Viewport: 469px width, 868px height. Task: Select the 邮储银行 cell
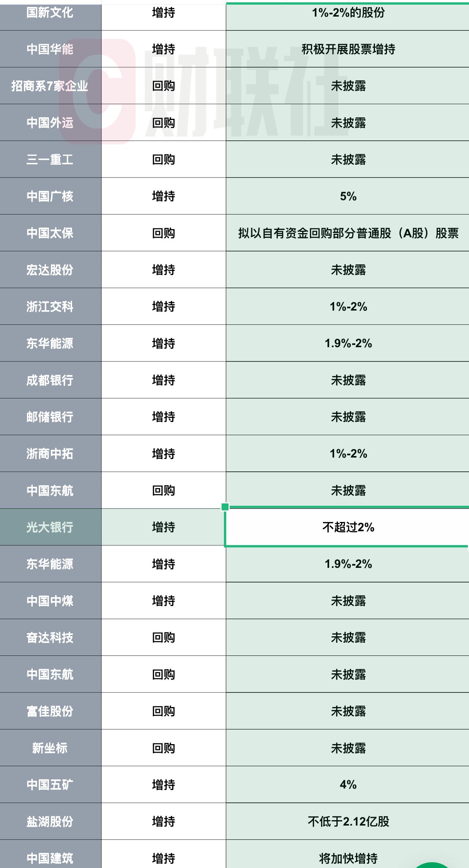click(50, 417)
